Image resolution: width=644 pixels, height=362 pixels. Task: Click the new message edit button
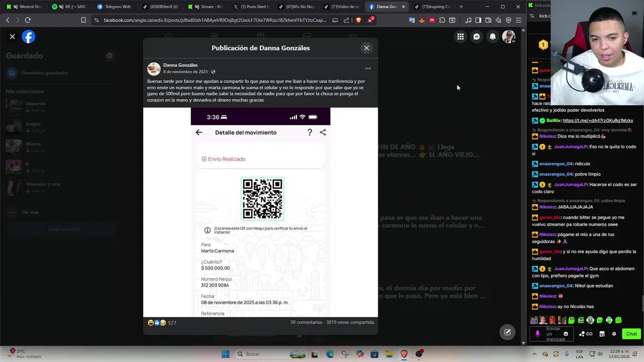[507, 332]
